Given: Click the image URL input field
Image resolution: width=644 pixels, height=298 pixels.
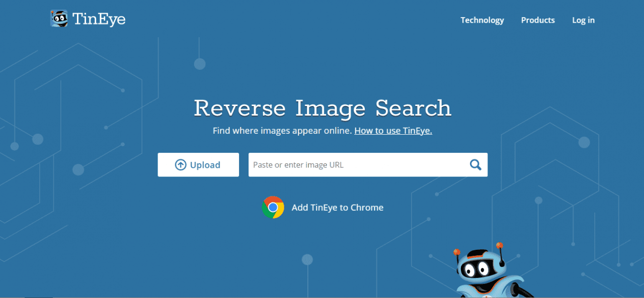Looking at the screenshot, I should (352, 164).
